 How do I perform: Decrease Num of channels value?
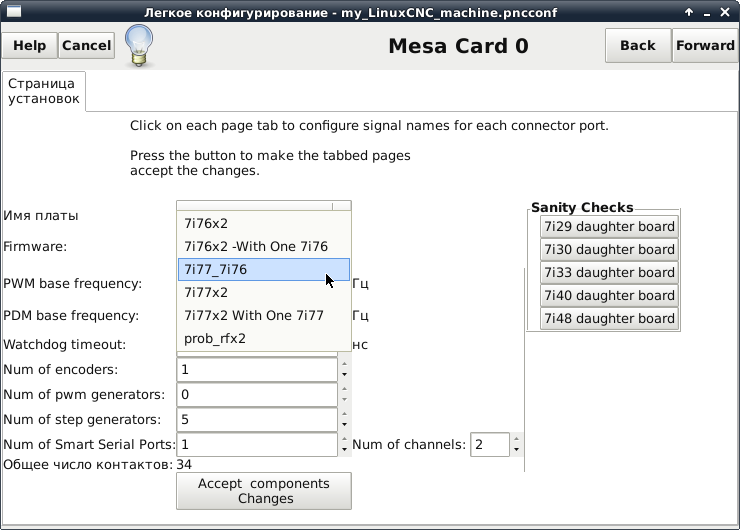[517, 450]
